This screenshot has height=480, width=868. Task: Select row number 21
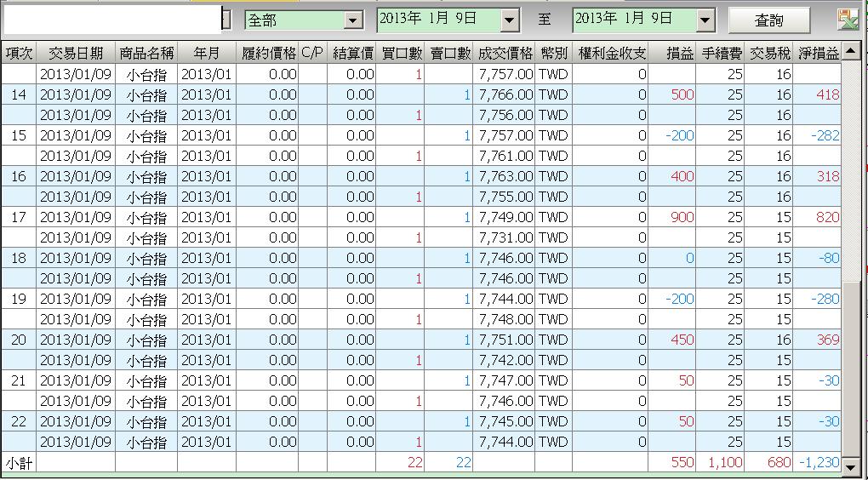click(19, 381)
